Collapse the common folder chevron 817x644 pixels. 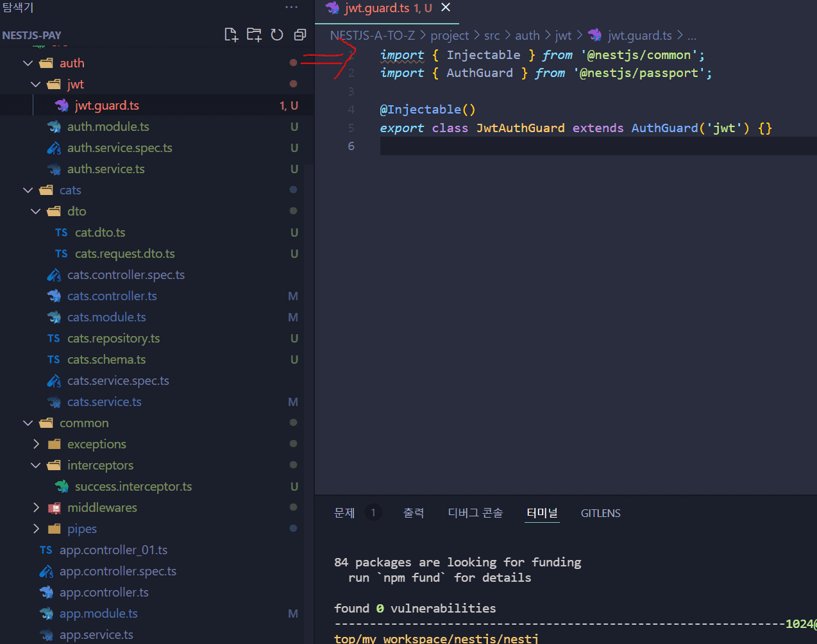28,423
